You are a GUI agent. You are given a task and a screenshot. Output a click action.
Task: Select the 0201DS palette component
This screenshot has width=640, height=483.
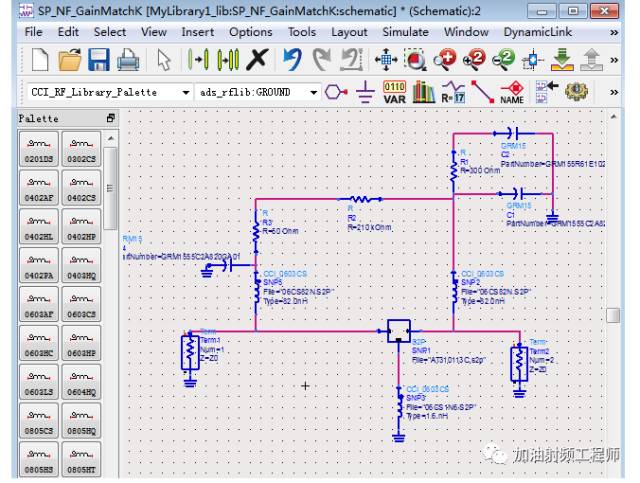tap(39, 149)
